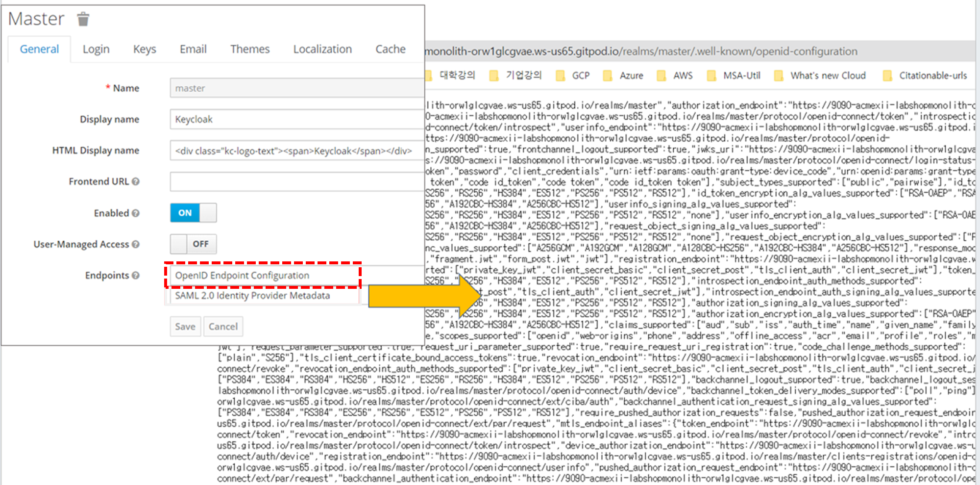
Task: Open the 기업강의 bookmark folder
Action: pos(516,76)
